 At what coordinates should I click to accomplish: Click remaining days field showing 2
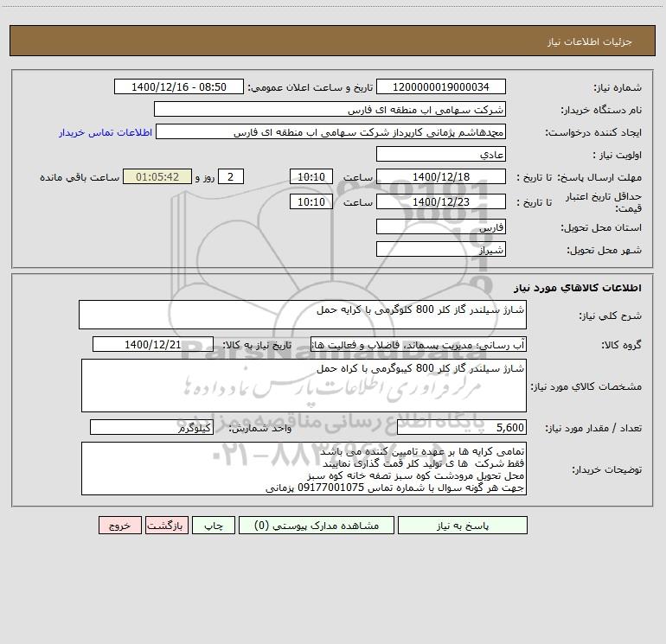[231, 176]
